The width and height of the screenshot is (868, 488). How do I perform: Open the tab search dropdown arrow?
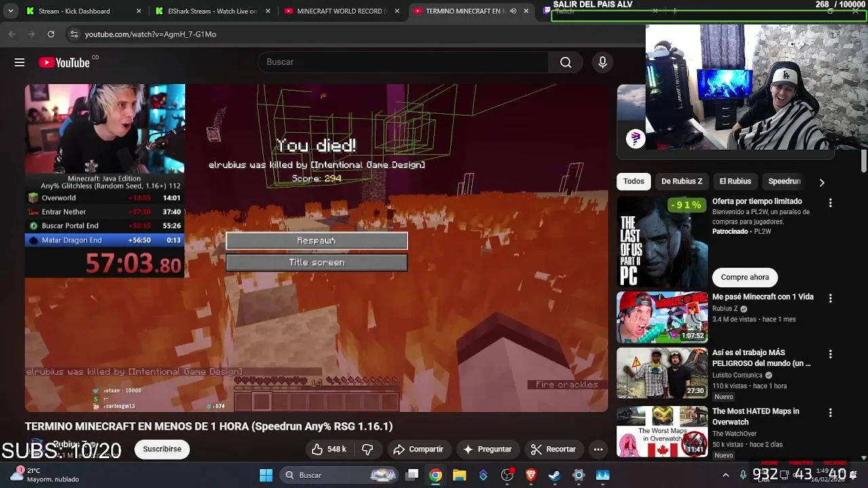click(10, 11)
